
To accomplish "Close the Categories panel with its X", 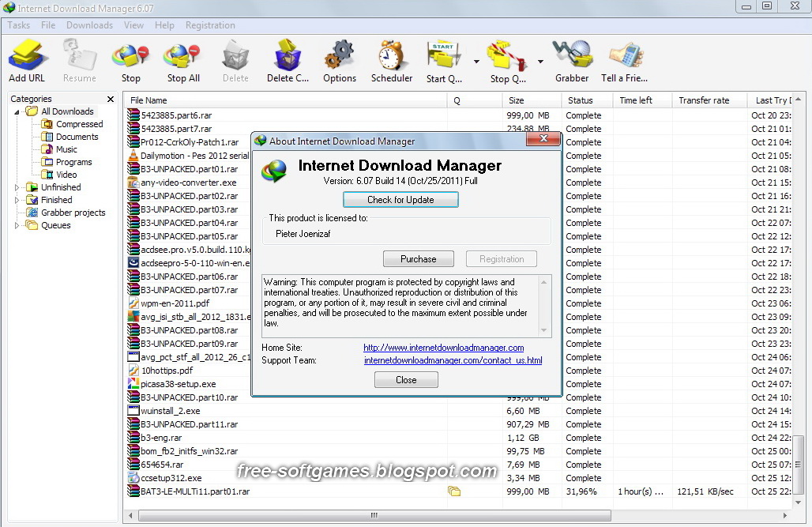I will (x=111, y=99).
